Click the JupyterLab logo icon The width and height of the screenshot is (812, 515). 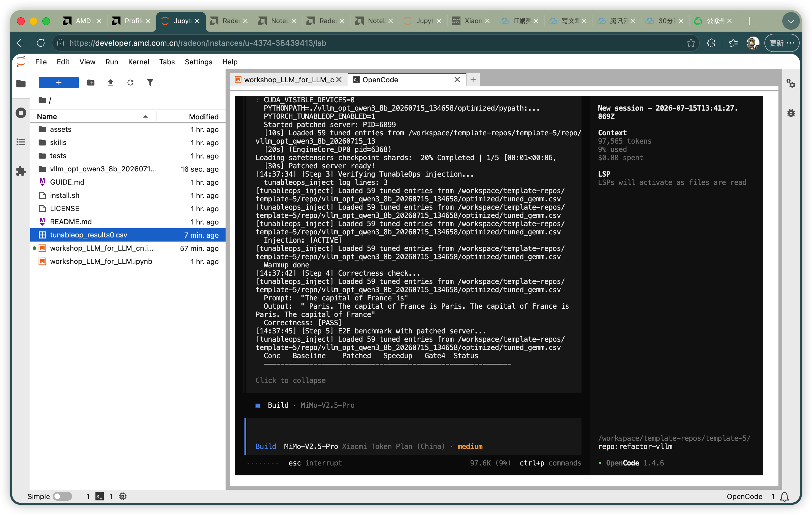[x=21, y=62]
